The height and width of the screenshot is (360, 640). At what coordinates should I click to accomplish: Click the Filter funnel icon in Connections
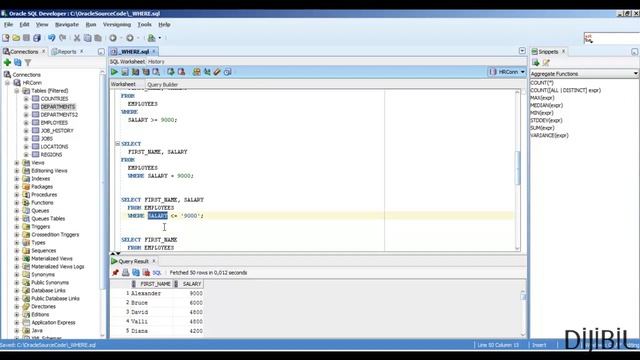pyautogui.click(x=28, y=62)
